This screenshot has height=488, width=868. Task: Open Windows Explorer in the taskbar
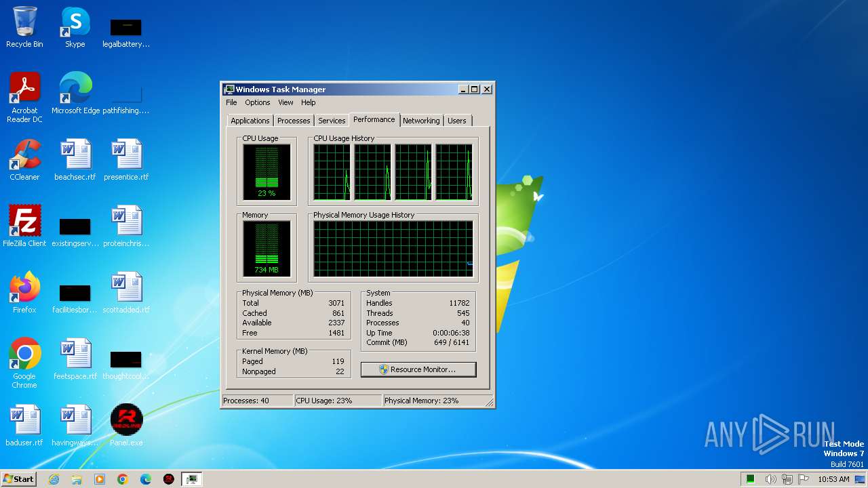coord(77,479)
